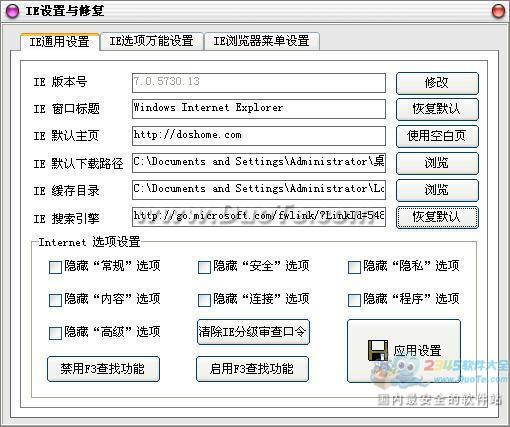Click the 修改 button for IE version
Image resolution: width=510 pixels, height=427 pixels.
tap(437, 83)
